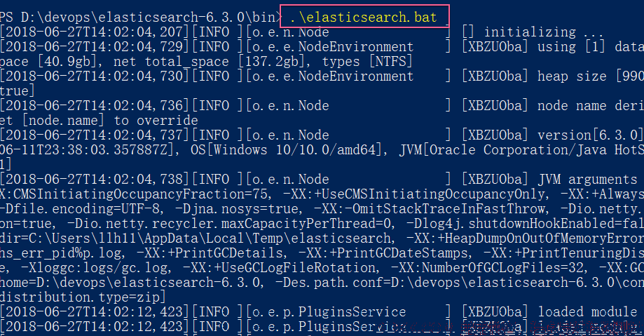
Task: Click the maxCapacityPerThread=0 netty argument
Action: pyautogui.click(x=308, y=224)
